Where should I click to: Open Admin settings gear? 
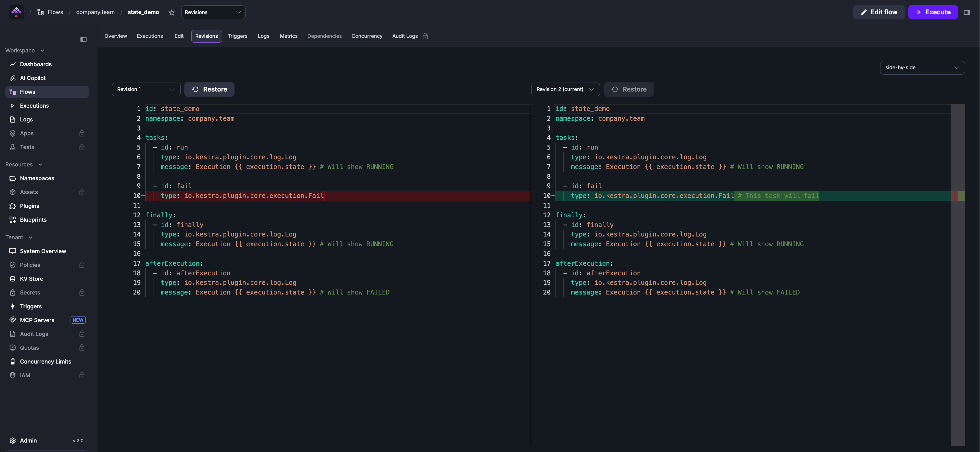pyautogui.click(x=13, y=440)
